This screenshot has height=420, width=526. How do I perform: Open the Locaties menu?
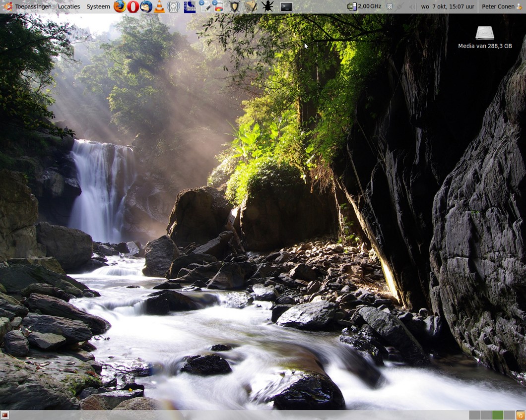[x=69, y=6]
